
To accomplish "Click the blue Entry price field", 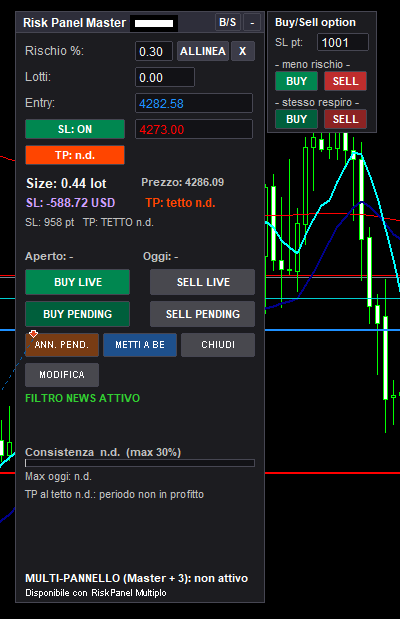I will click(x=194, y=103).
